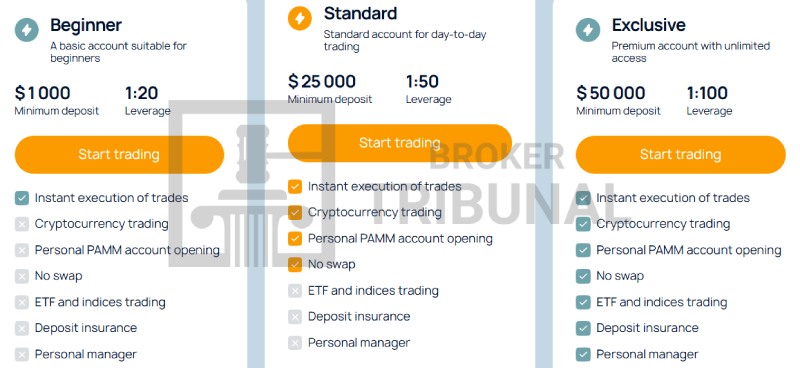
Task: Toggle Beginner Cryptocurrency trading checkbox
Action: point(22,224)
